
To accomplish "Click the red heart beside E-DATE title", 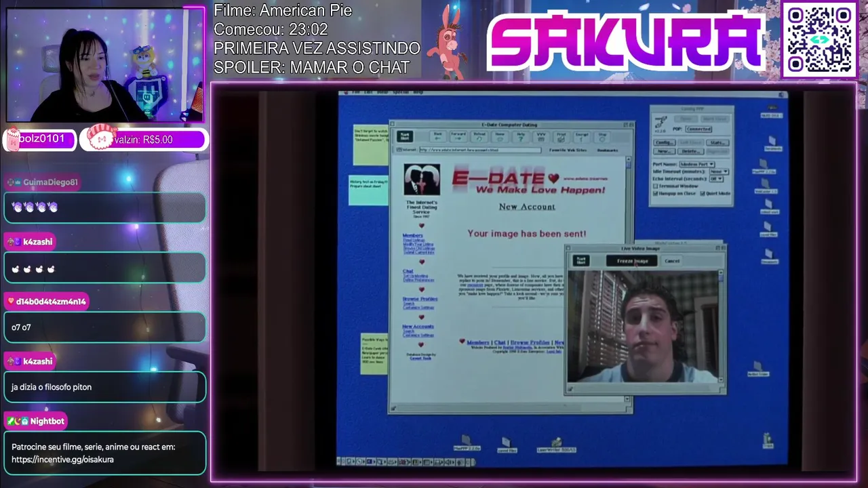I will 553,178.
